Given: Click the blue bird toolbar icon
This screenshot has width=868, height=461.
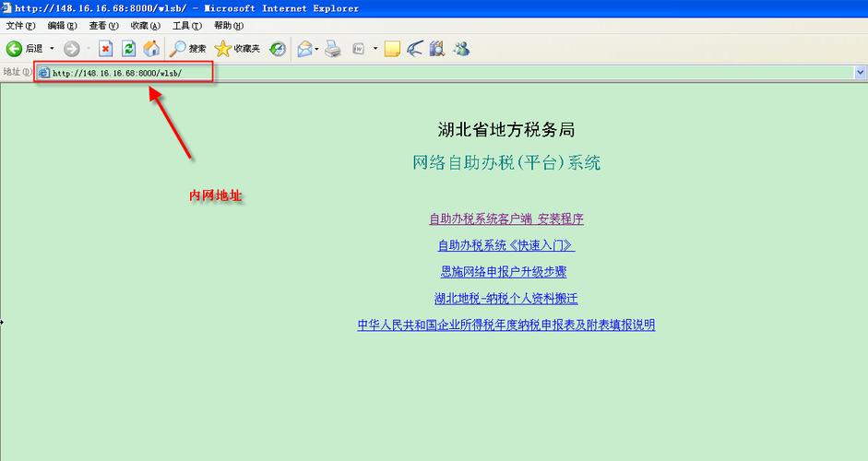Looking at the screenshot, I should pos(414,49).
